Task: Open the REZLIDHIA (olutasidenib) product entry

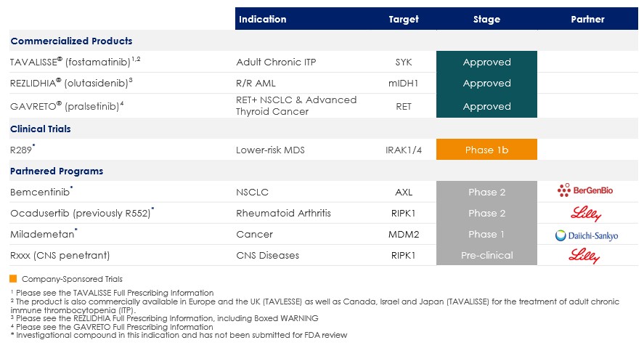Action: point(71,84)
